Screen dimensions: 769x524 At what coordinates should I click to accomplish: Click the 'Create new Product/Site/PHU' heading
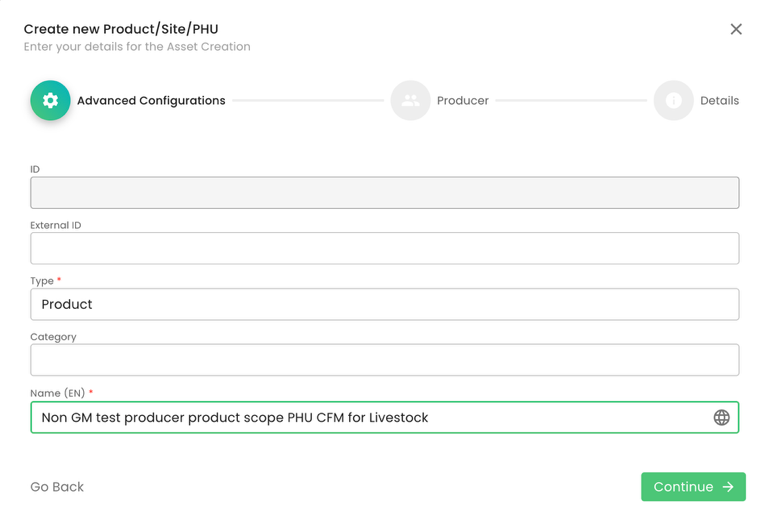pyautogui.click(x=121, y=29)
